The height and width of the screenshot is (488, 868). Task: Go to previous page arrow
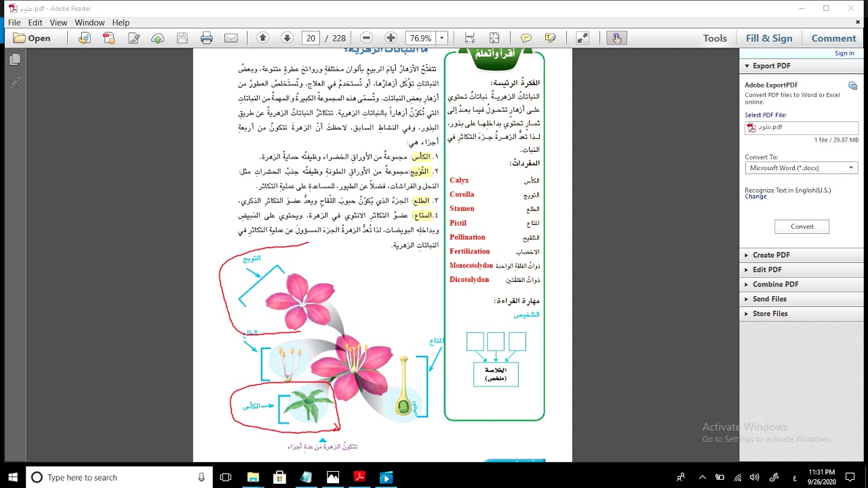tap(263, 38)
